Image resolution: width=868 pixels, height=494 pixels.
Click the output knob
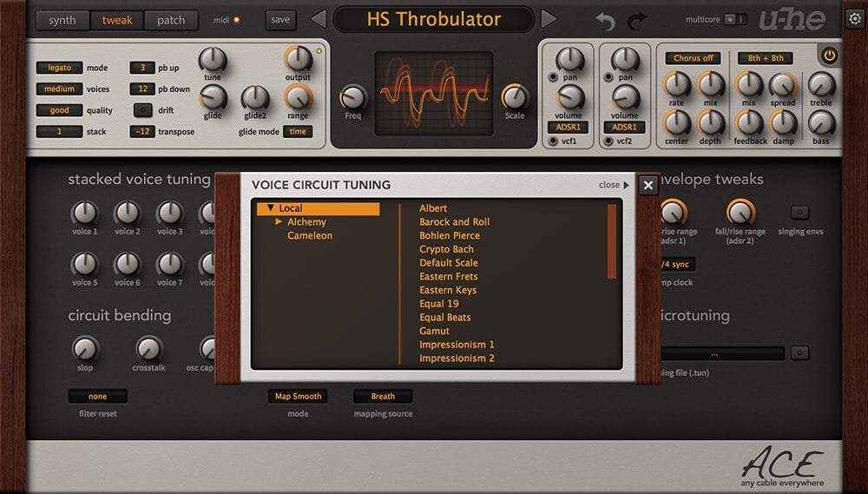click(298, 58)
